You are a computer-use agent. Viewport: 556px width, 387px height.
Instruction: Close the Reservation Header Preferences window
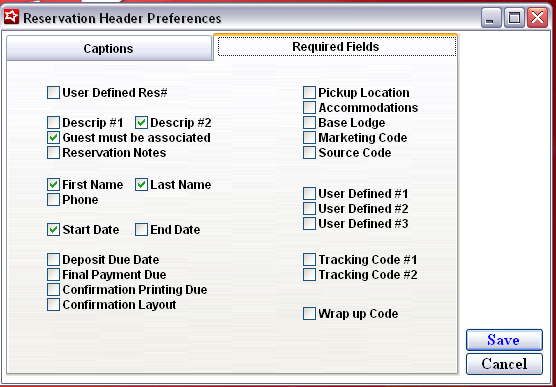pyautogui.click(x=538, y=18)
